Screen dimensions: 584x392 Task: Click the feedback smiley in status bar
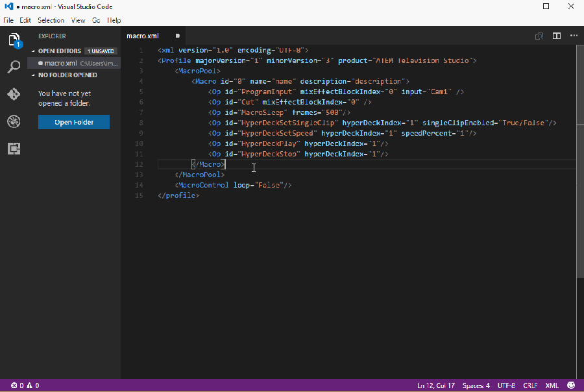pos(571,386)
